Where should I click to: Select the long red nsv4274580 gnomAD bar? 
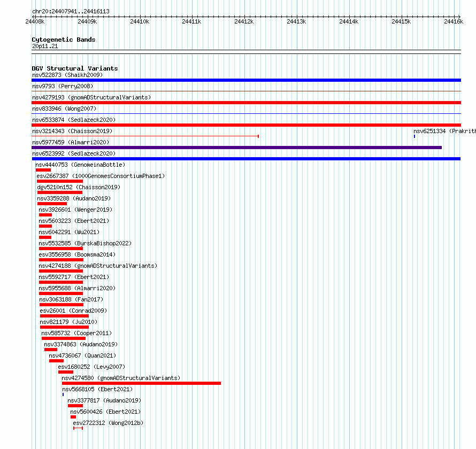[x=142, y=383]
